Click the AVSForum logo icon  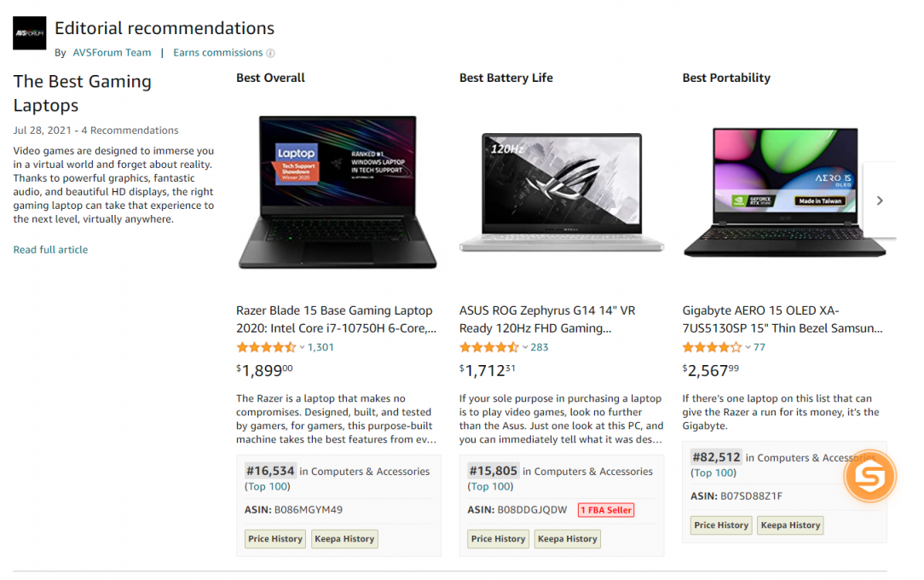point(30,33)
